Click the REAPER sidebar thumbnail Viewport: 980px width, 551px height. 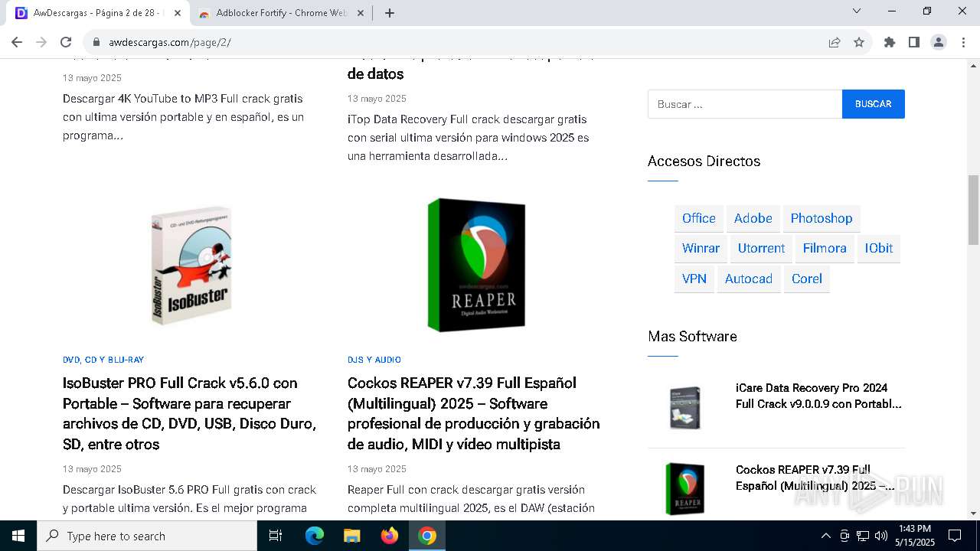(684, 488)
